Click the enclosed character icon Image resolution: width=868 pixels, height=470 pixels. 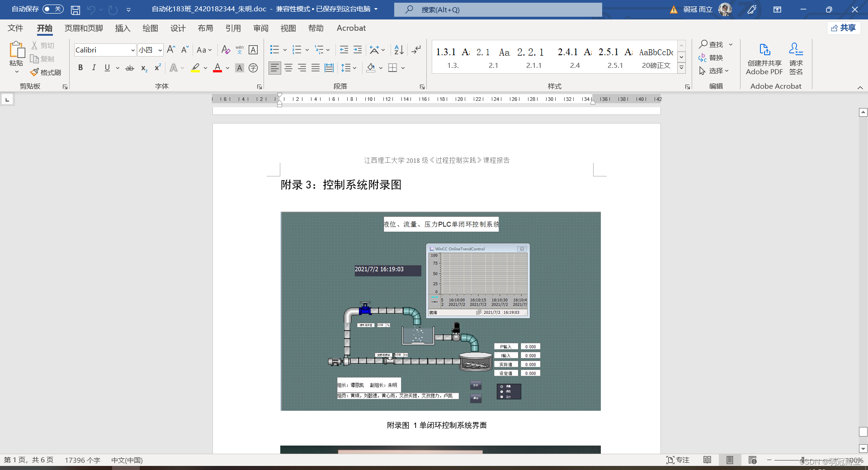pyautogui.click(x=253, y=68)
